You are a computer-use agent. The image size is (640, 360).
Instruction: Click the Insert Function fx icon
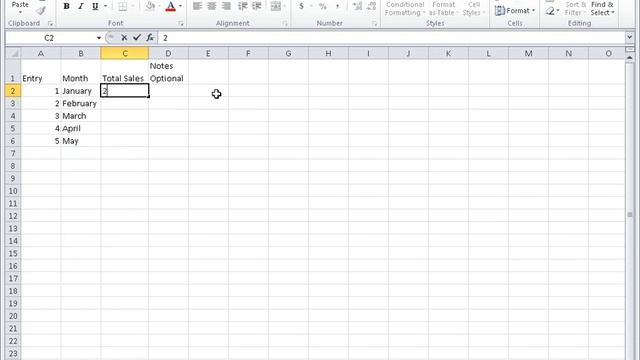pos(150,38)
